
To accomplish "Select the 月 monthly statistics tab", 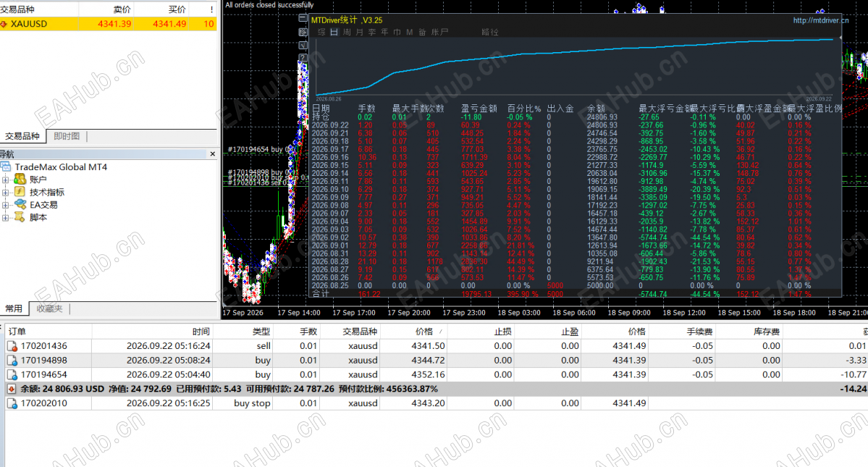I will click(x=359, y=32).
